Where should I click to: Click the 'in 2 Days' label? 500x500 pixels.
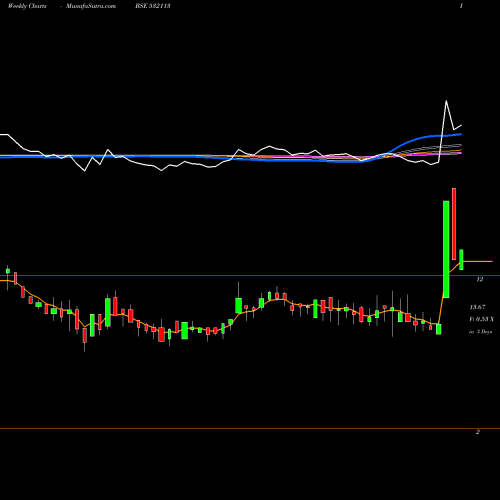[x=480, y=332]
